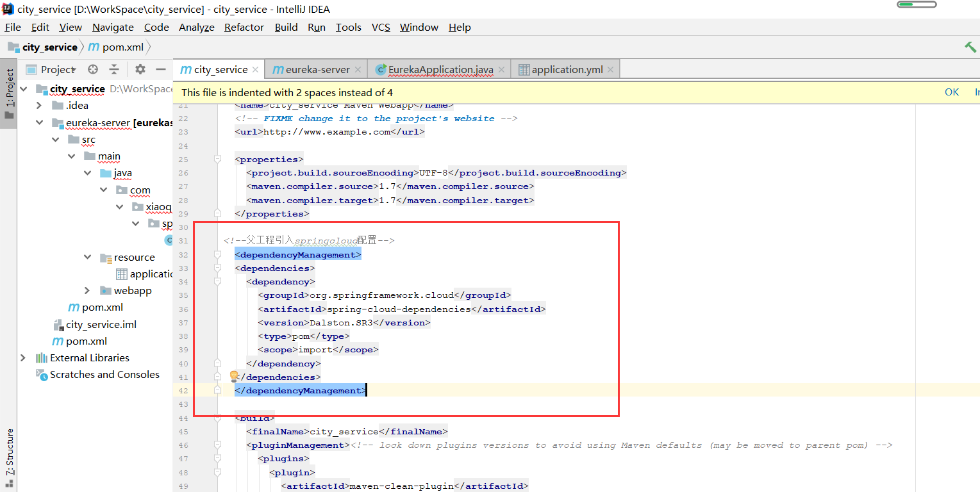Image resolution: width=980 pixels, height=492 pixels.
Task: Collapse the resource folder
Action: pos(87,257)
